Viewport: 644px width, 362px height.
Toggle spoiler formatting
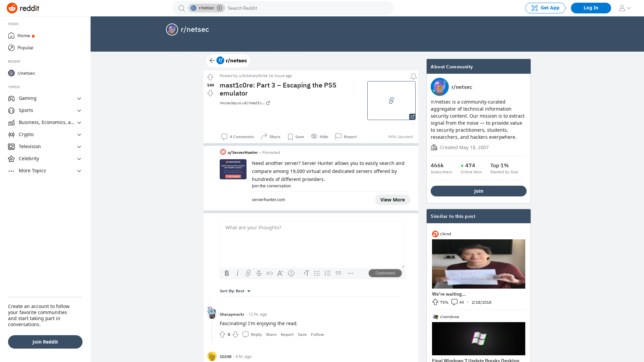point(291,274)
